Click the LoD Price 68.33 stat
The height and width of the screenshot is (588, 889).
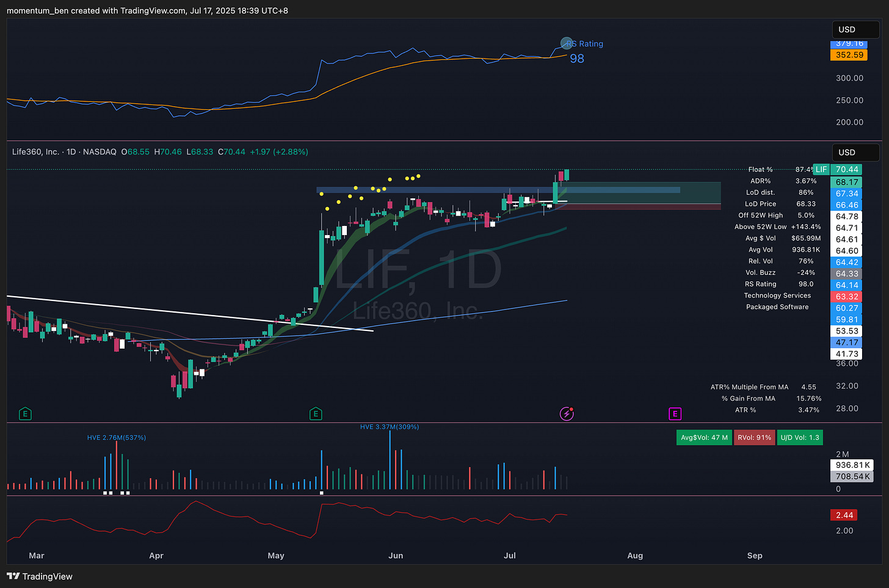coord(780,204)
